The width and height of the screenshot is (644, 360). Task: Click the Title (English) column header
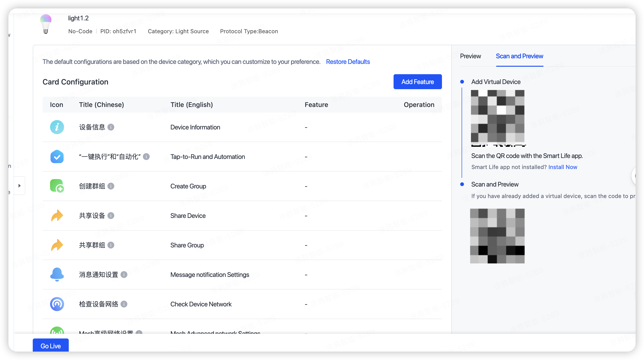point(192,105)
